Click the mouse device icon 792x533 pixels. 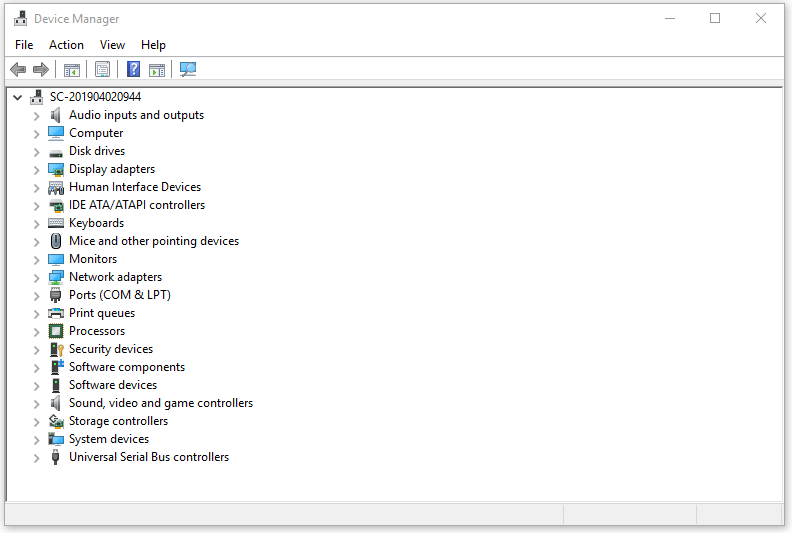pyautogui.click(x=56, y=241)
